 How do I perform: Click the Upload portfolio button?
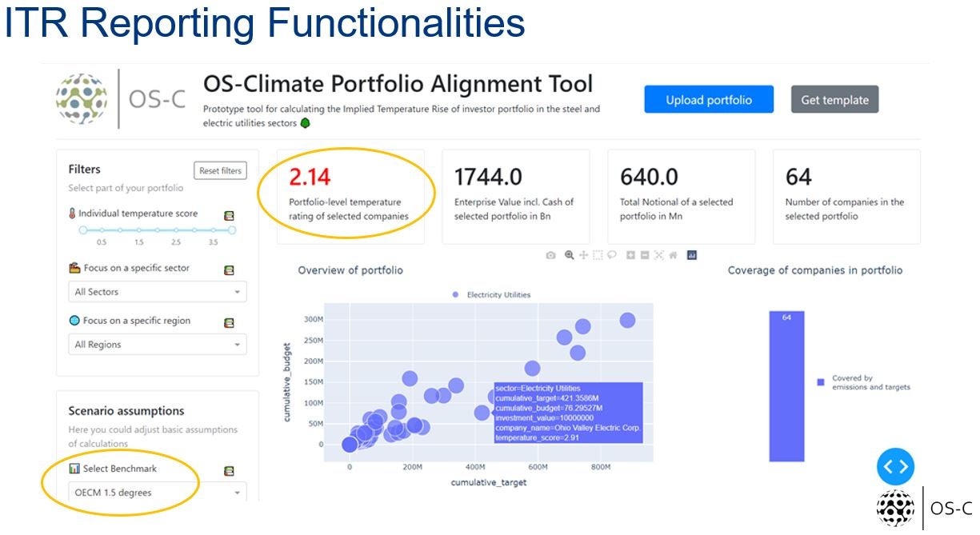709,100
